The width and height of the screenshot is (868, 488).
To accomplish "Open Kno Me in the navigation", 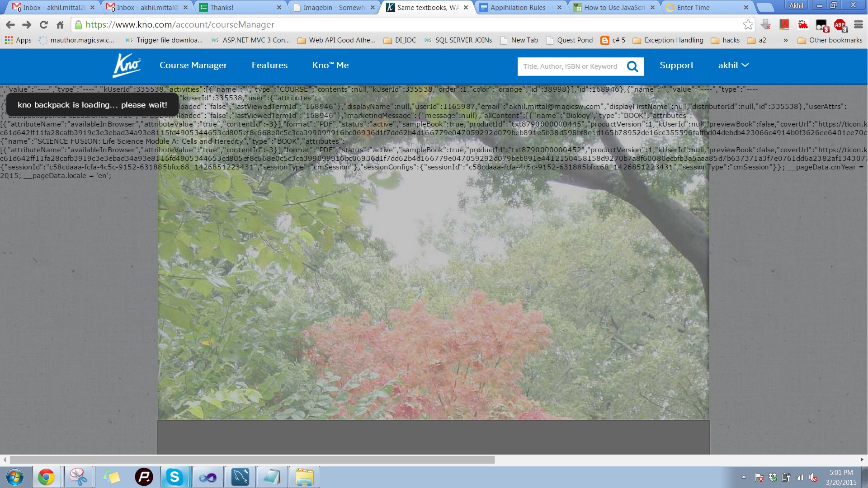I will pos(330,65).
